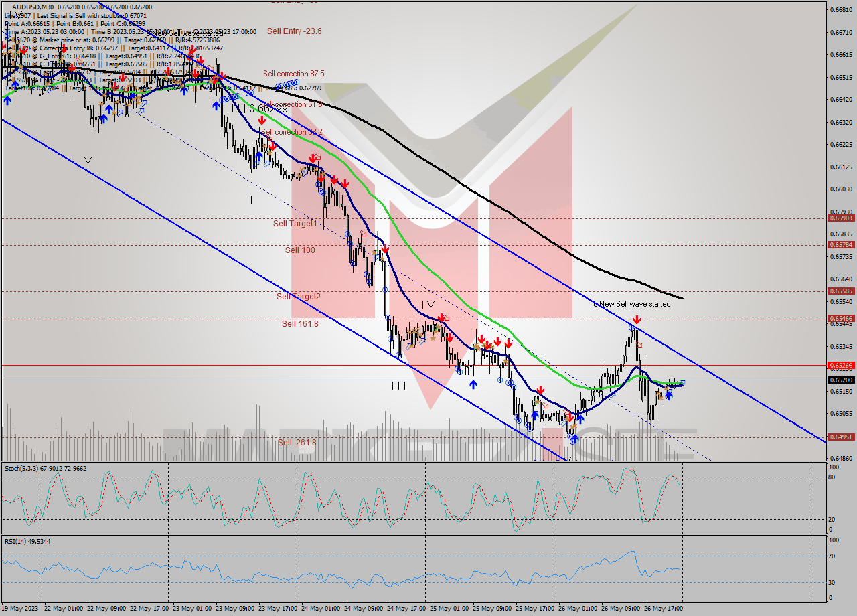The width and height of the screenshot is (857, 616).
Task: Click the 'Sell correction 38.2' label
Action: pyautogui.click(x=292, y=132)
